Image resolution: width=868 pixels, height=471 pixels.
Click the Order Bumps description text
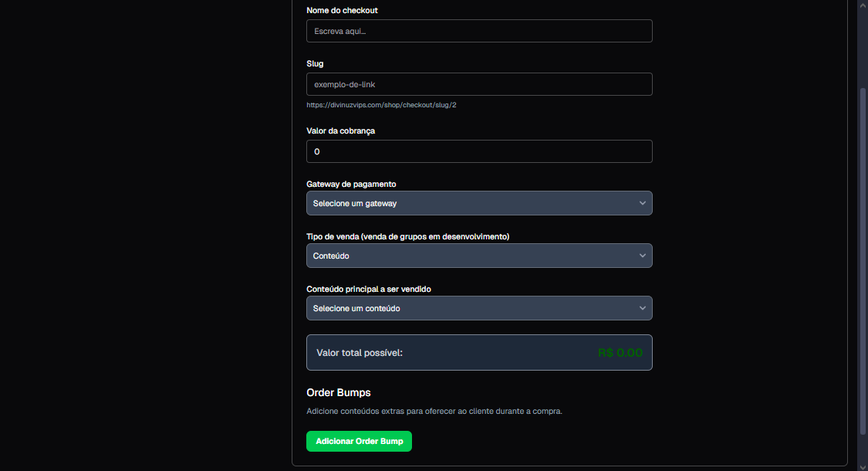(x=434, y=411)
